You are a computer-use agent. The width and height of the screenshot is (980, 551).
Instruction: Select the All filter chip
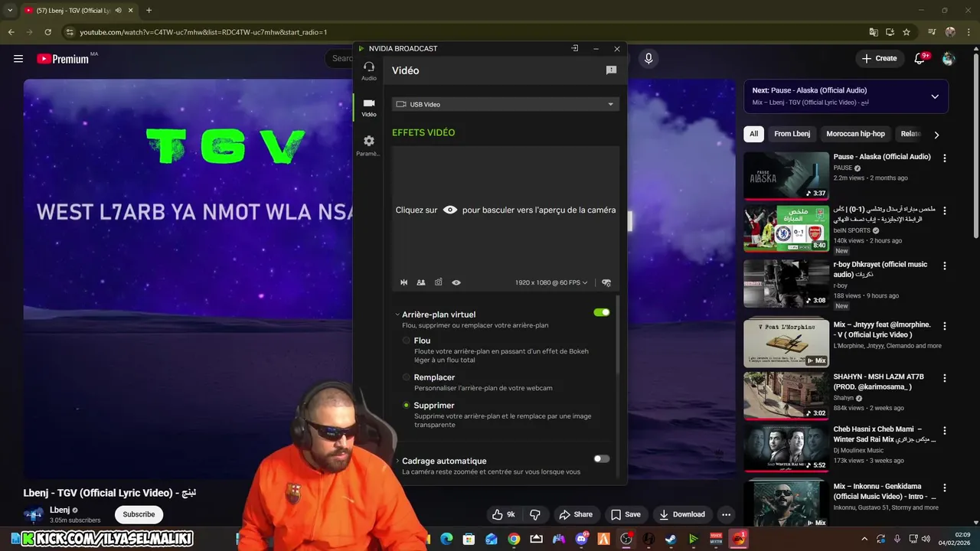754,134
